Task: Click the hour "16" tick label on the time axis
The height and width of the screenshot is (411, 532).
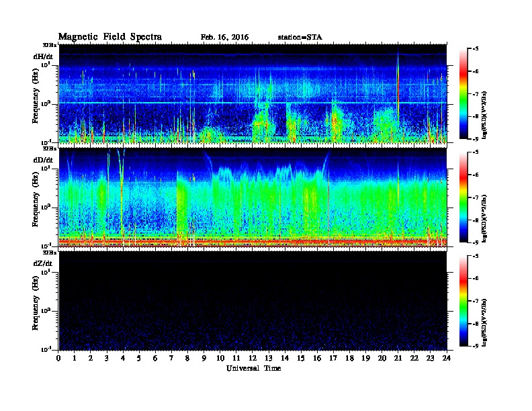Action: (317, 358)
